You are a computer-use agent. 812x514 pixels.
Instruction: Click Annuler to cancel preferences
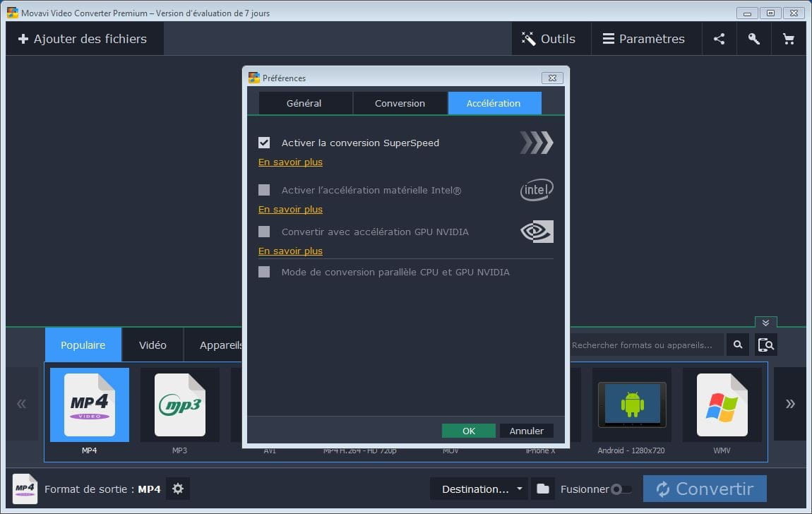coord(526,431)
